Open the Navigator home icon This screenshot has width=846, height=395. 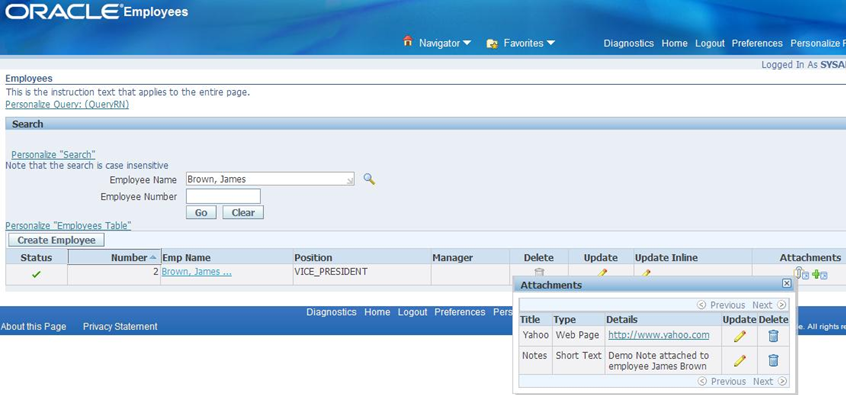point(408,41)
